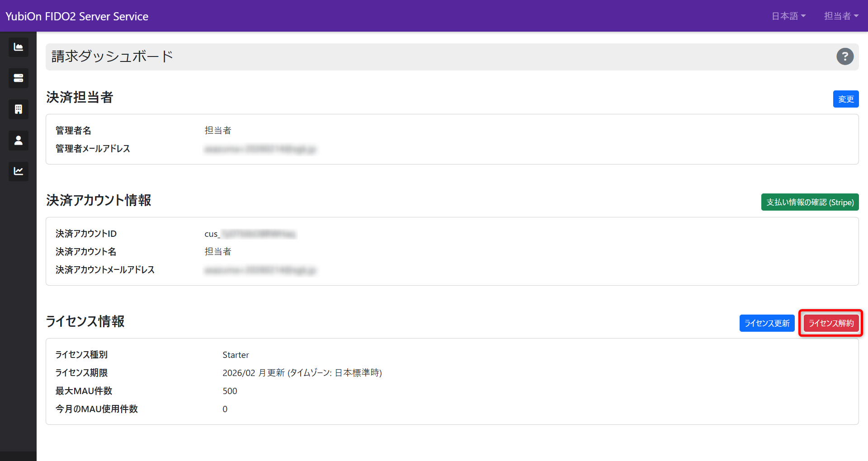Viewport: 868px width, 461px height.
Task: Open 支払い情報の確認 (Stripe) page
Action: tap(810, 202)
